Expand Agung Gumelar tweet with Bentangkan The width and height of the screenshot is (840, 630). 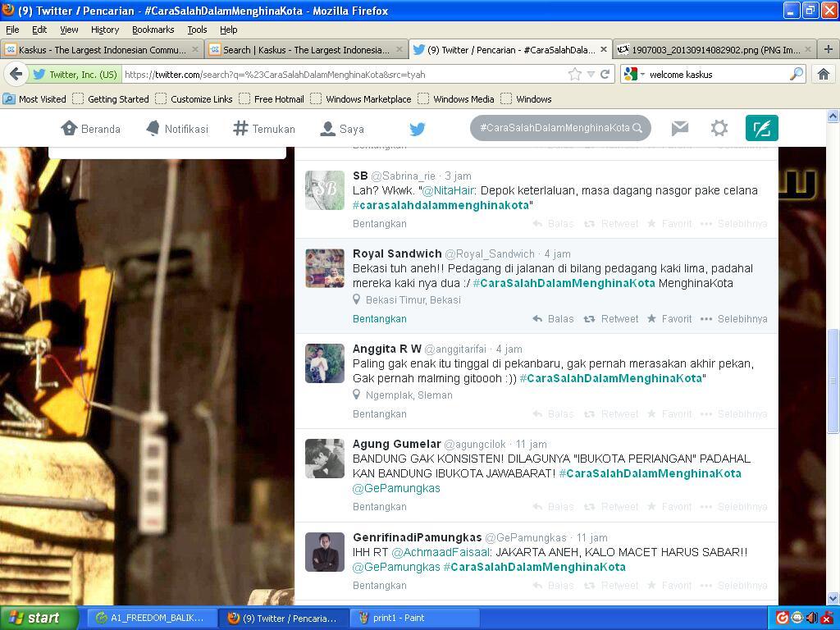point(379,507)
